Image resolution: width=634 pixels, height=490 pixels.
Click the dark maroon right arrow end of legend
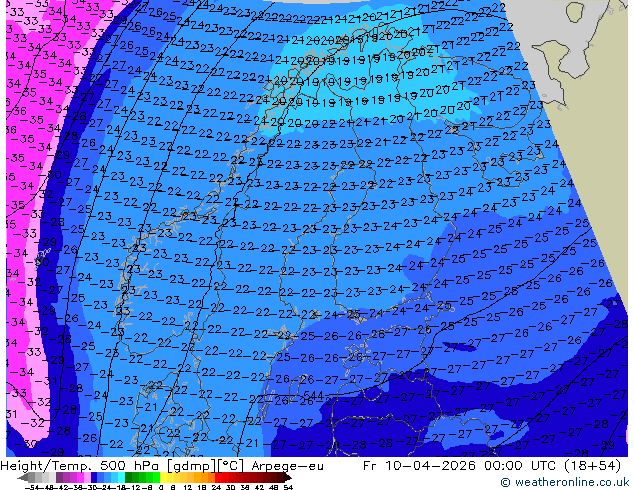(288, 478)
